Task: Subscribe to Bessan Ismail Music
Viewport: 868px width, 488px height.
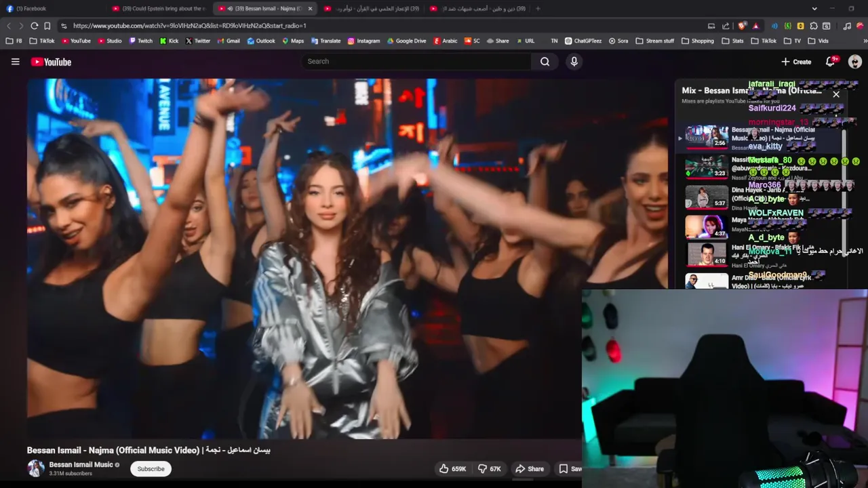Action: pyautogui.click(x=151, y=468)
